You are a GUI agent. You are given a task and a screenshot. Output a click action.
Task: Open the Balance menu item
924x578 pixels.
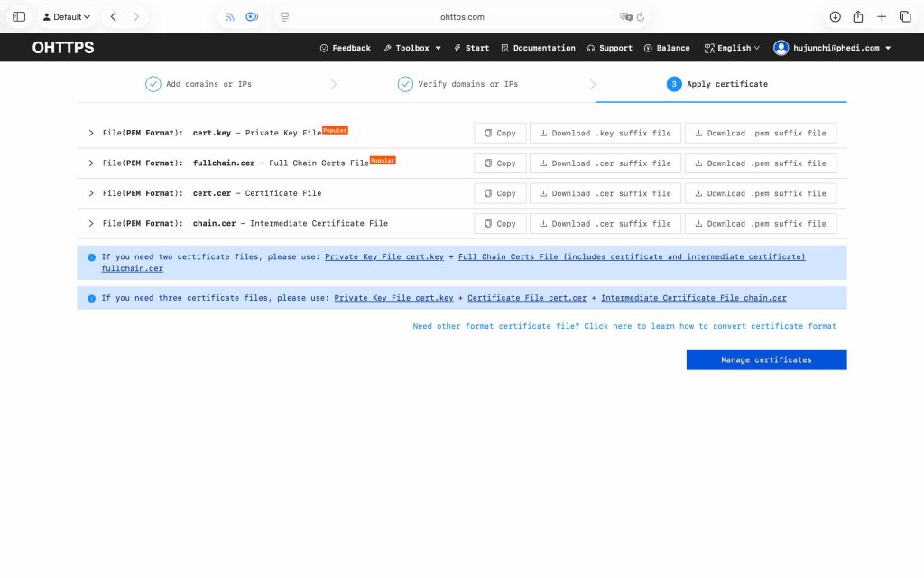667,48
